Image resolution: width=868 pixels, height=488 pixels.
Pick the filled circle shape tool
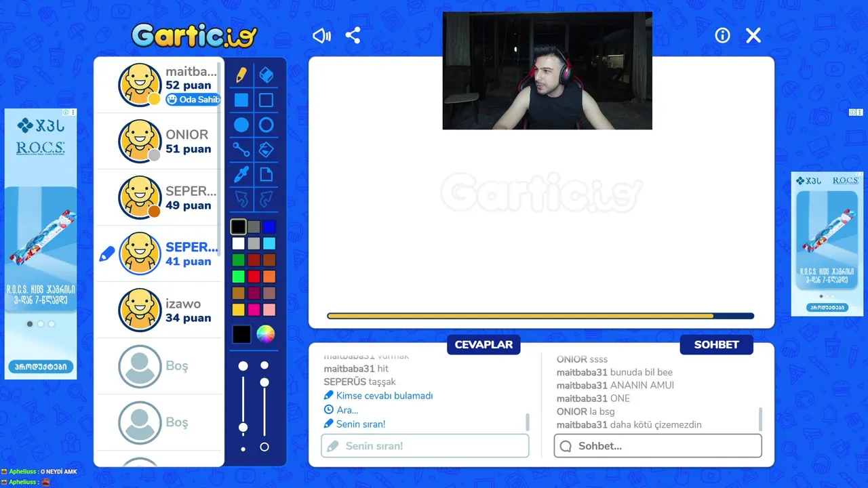click(241, 125)
